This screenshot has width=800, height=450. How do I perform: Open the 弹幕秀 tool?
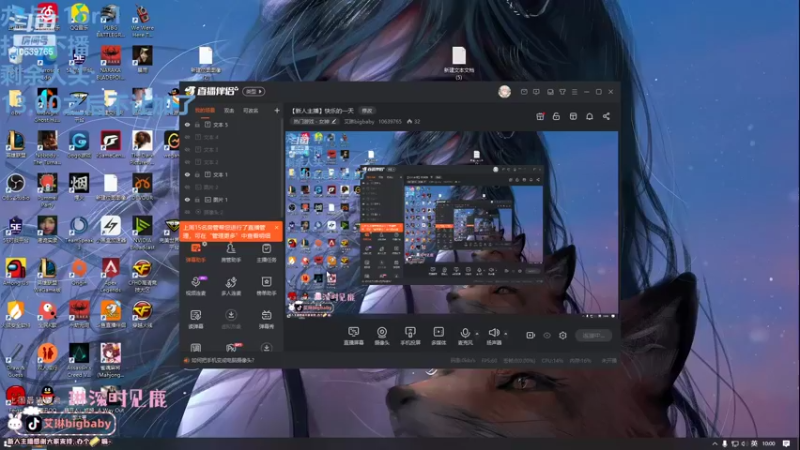coord(266,319)
